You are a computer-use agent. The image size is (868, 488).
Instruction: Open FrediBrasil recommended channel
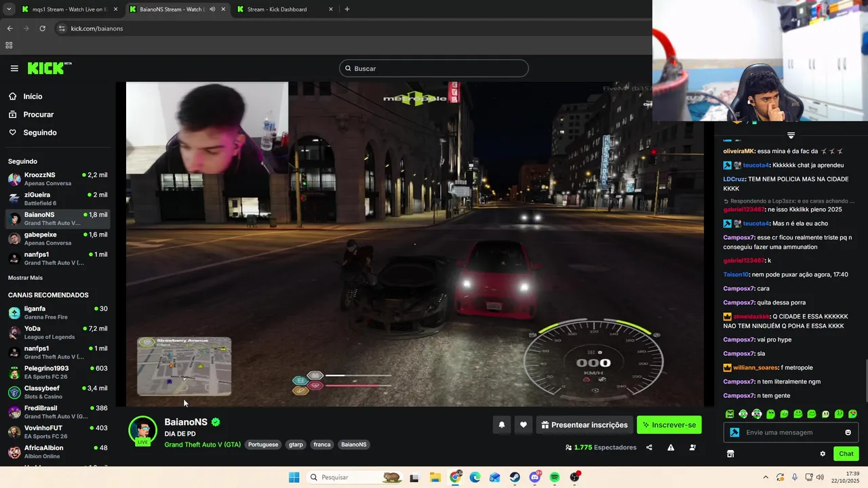pyautogui.click(x=58, y=412)
